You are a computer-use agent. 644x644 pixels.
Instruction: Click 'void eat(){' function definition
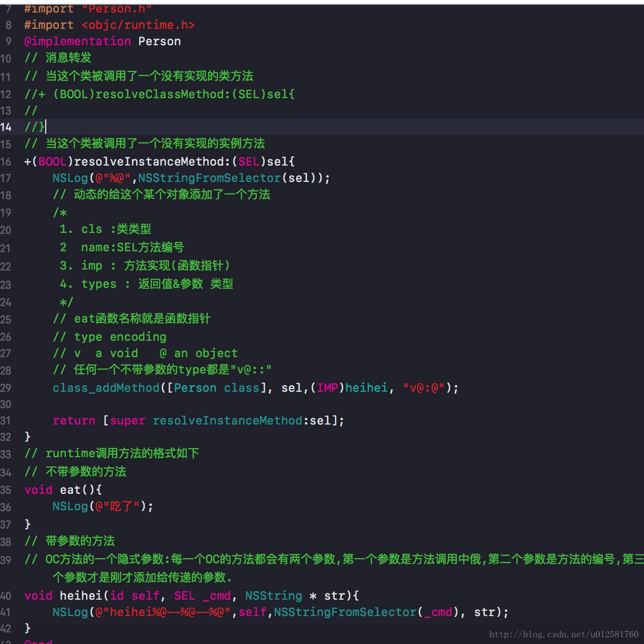coord(64,490)
